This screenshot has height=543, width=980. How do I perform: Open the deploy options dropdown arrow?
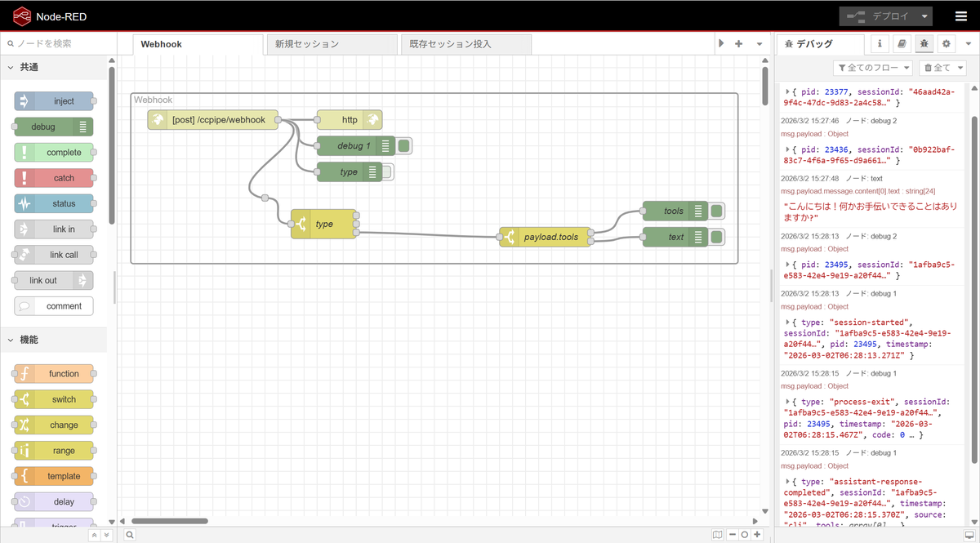(924, 16)
